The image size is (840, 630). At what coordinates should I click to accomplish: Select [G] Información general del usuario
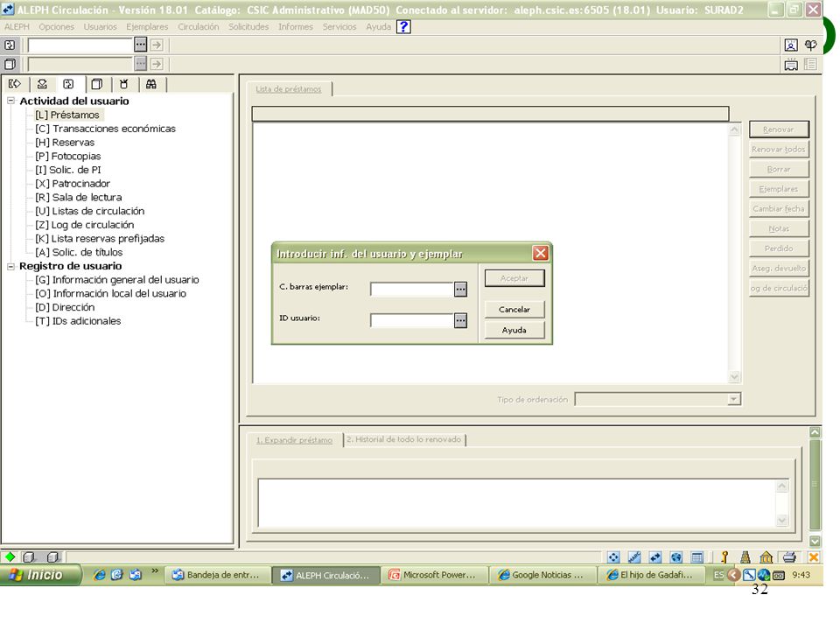(116, 280)
